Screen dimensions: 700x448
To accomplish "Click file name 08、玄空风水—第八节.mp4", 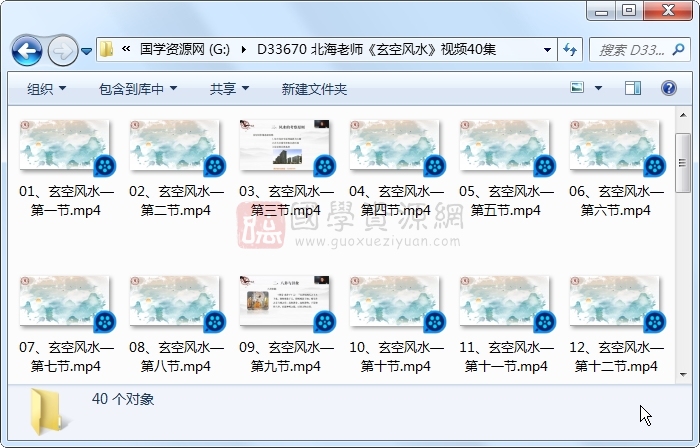I will (176, 357).
